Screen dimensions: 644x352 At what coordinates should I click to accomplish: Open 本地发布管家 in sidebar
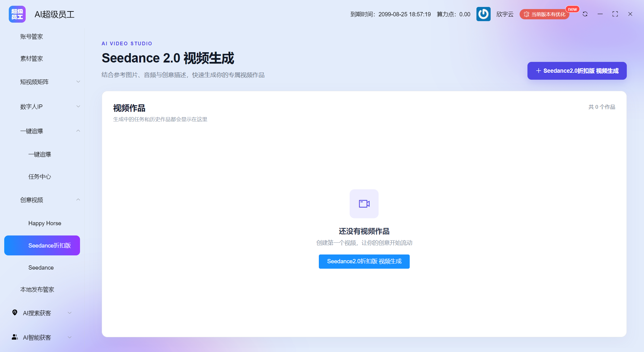(42, 290)
